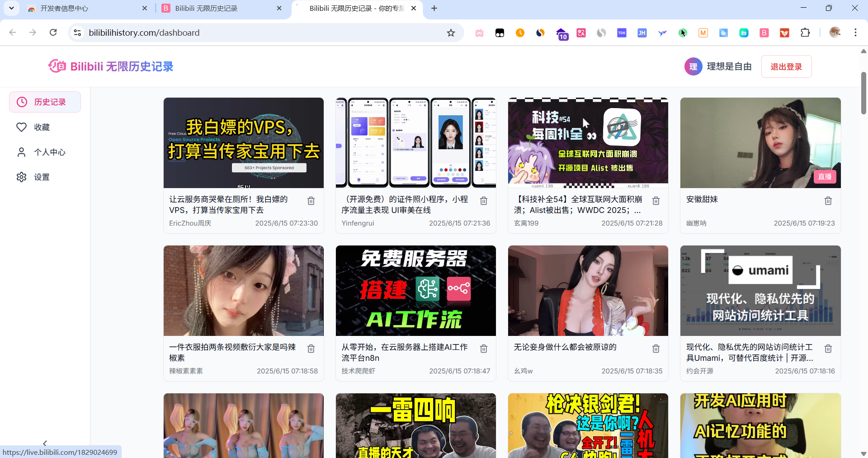Click uploader name 玄离199
Screen dimensions: 868x458
point(526,223)
